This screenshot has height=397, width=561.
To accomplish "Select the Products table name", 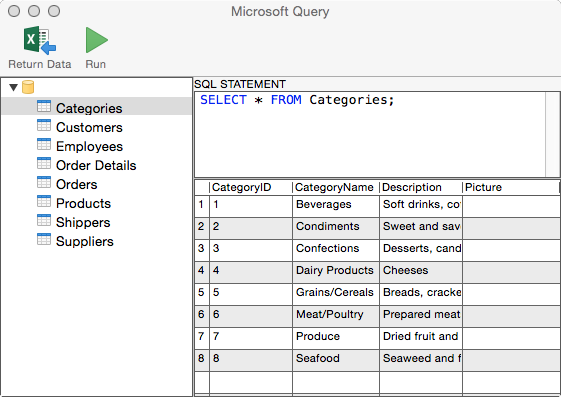I will coord(83,203).
